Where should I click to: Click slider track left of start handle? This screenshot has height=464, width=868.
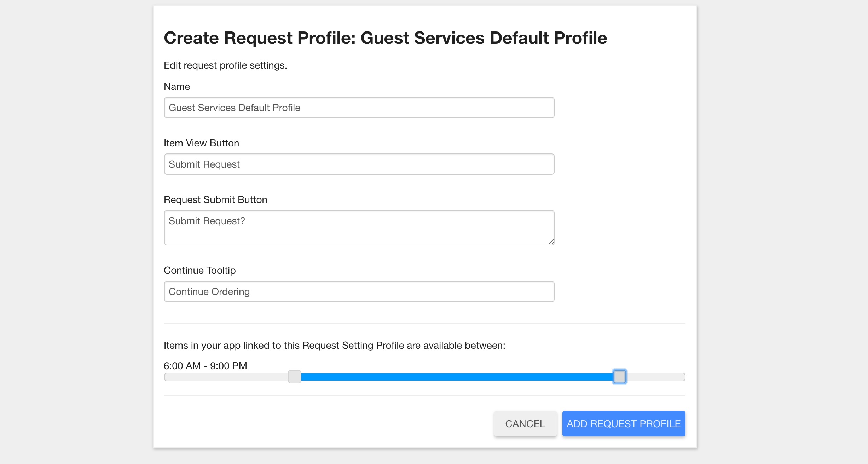[x=226, y=377]
